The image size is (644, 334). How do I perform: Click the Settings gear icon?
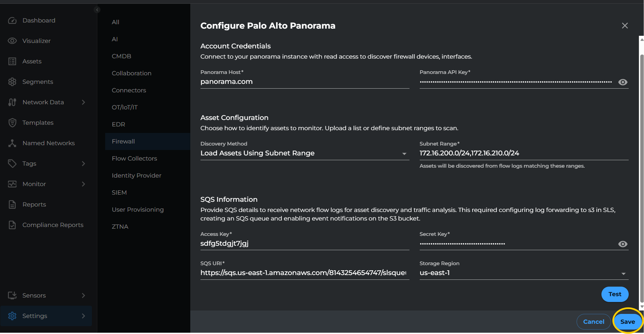[12, 316]
